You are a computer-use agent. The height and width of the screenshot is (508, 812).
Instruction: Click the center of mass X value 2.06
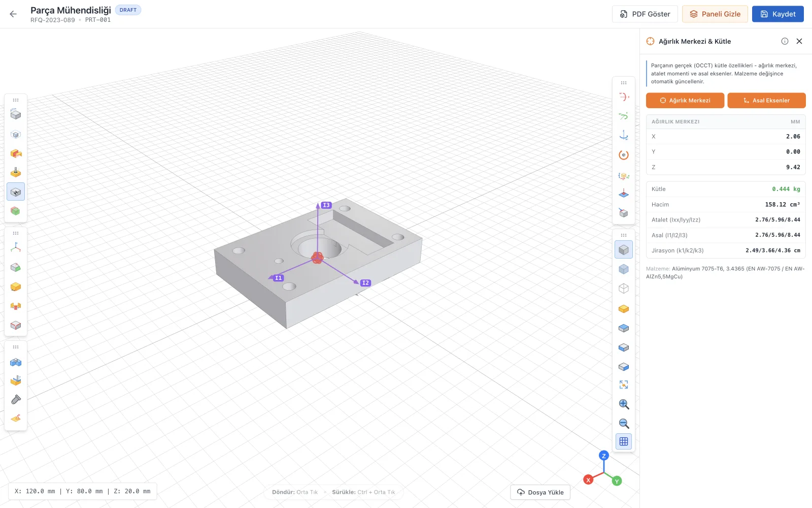[793, 137]
